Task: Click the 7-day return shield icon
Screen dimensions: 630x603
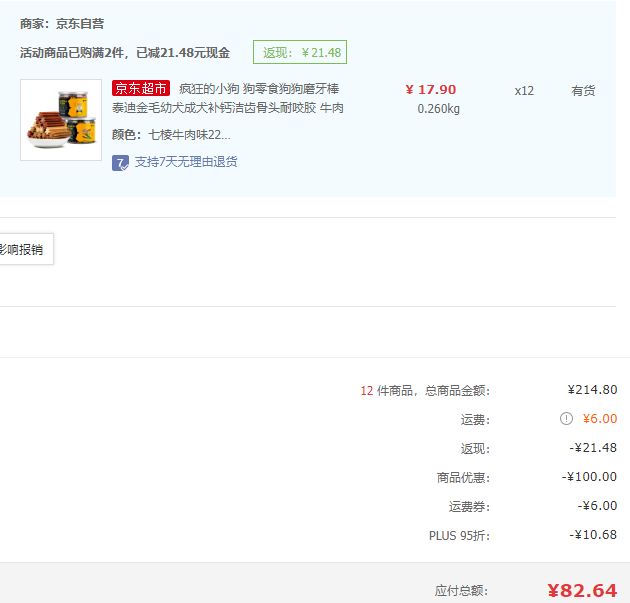Action: (120, 163)
